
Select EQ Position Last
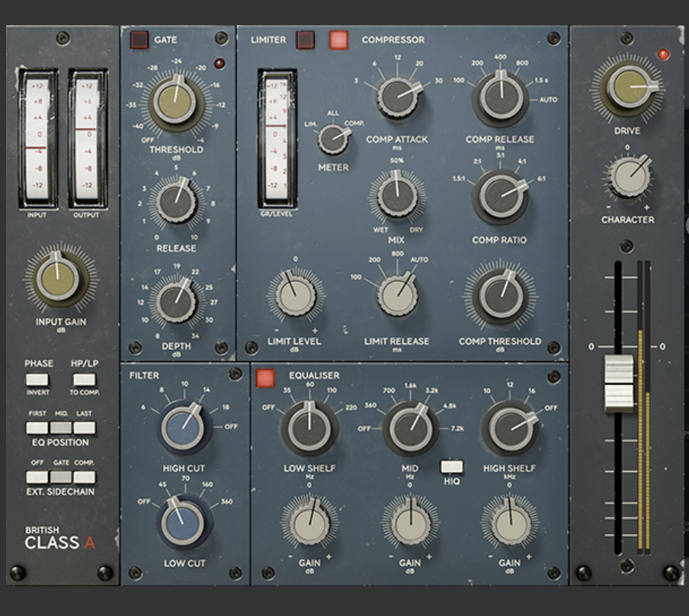84,428
